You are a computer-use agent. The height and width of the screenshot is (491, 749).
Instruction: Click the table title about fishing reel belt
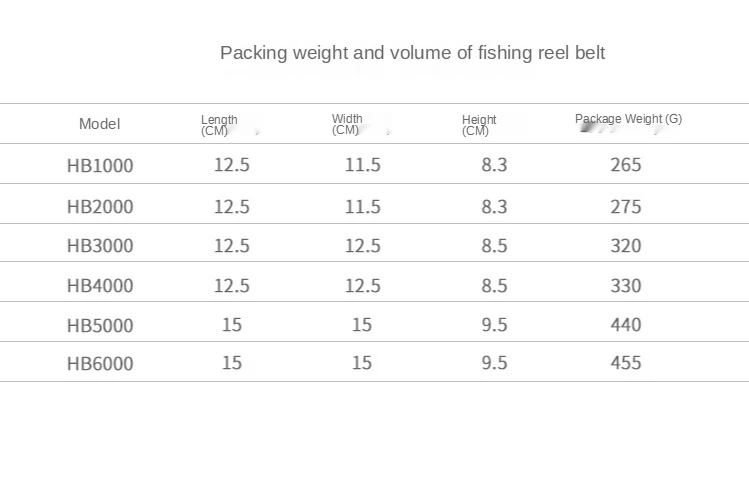click(x=412, y=53)
